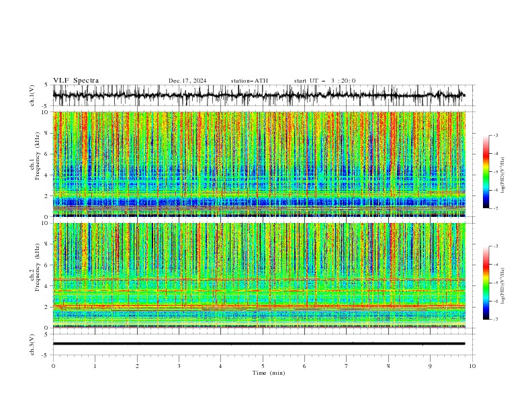Click the "-7" tick on ch.1 colorbar

(495, 208)
